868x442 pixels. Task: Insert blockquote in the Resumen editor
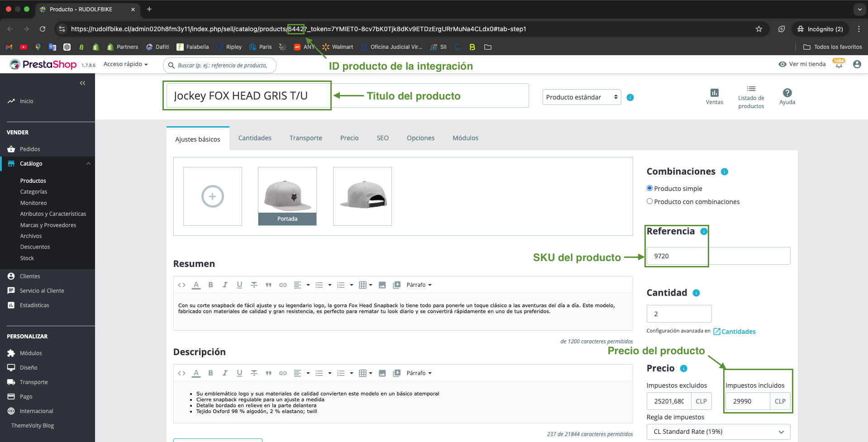[x=268, y=285]
